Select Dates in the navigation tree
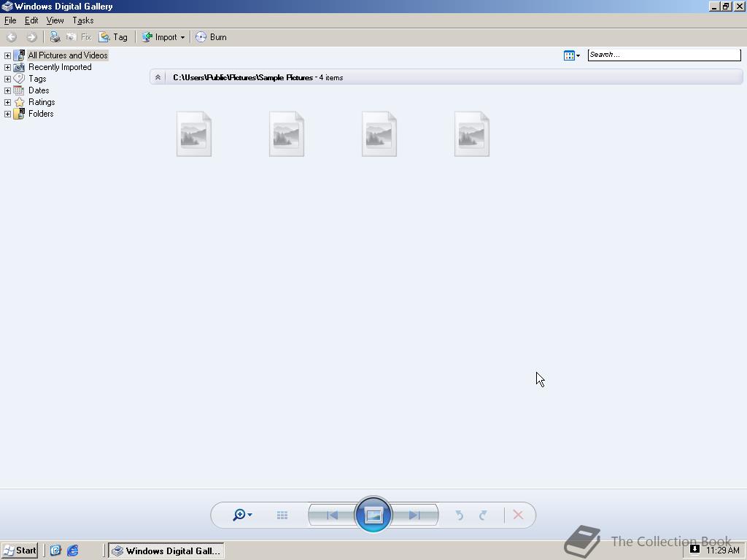 39,90
